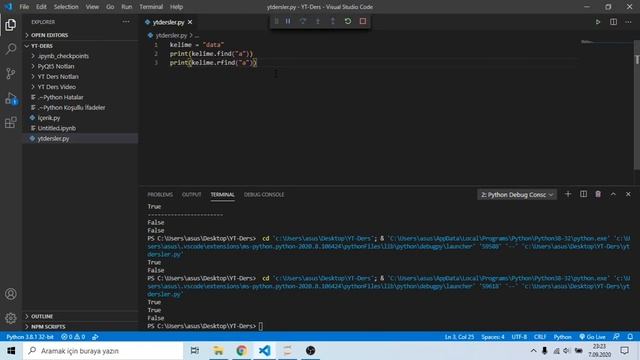This screenshot has width=640, height=360.
Task: Stop the debug session
Action: click(363, 21)
